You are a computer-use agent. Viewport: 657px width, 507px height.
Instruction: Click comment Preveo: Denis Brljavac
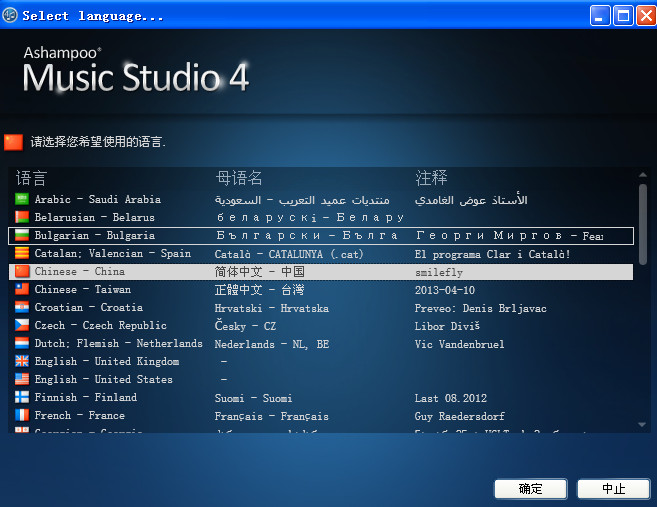tap(481, 308)
